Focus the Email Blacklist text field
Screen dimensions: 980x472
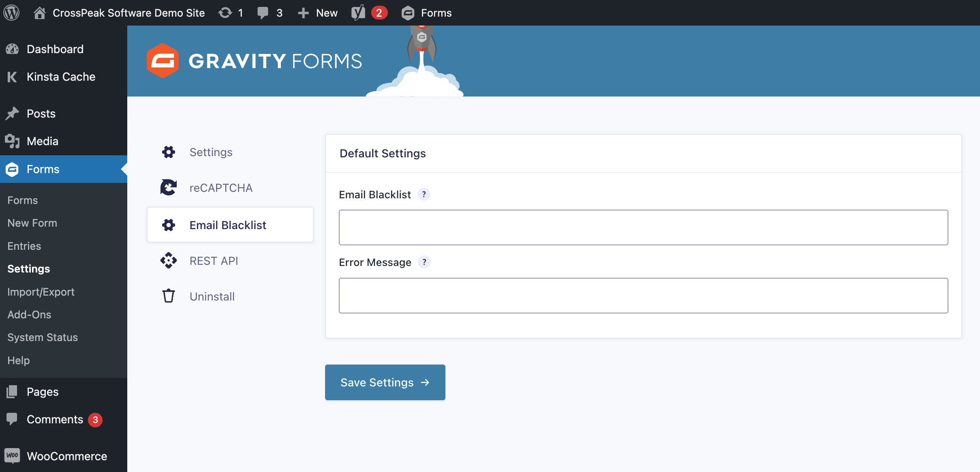point(643,227)
